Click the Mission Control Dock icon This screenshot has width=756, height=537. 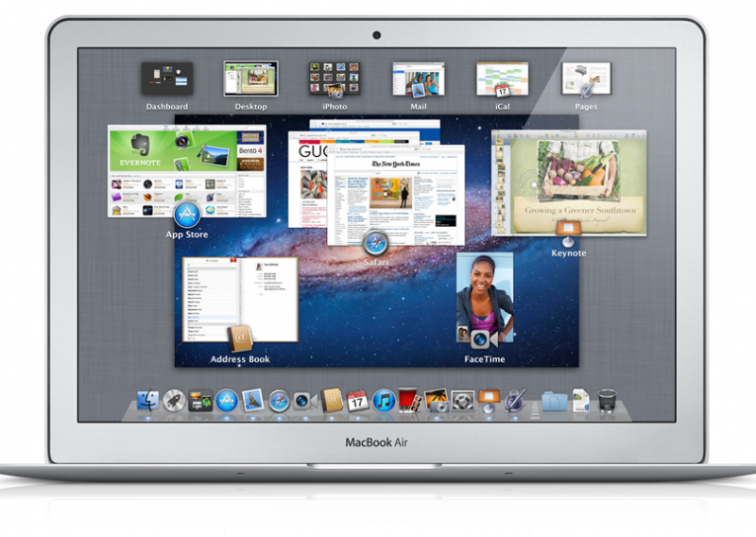tap(200, 401)
